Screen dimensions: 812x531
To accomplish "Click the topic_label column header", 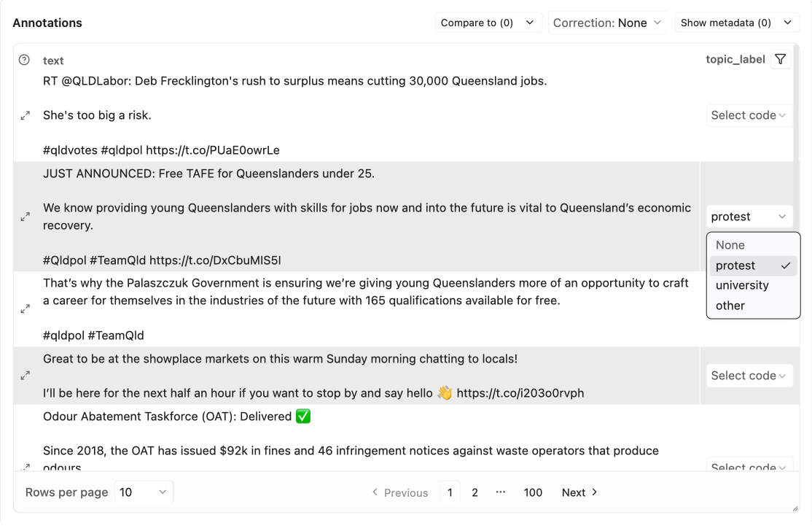I will [735, 60].
